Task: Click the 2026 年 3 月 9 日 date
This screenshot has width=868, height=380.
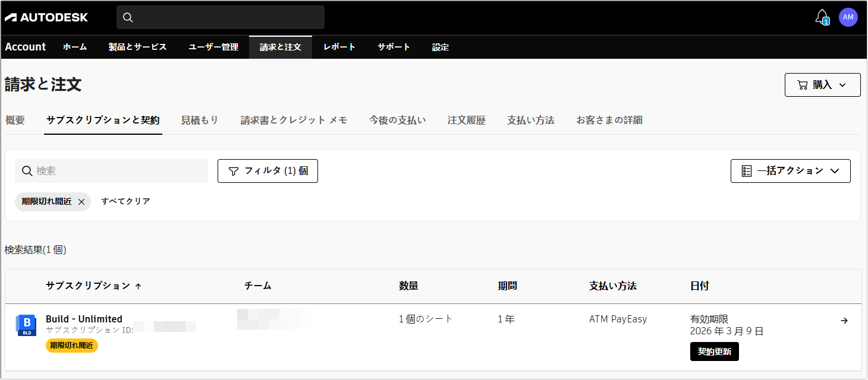Action: point(727,331)
